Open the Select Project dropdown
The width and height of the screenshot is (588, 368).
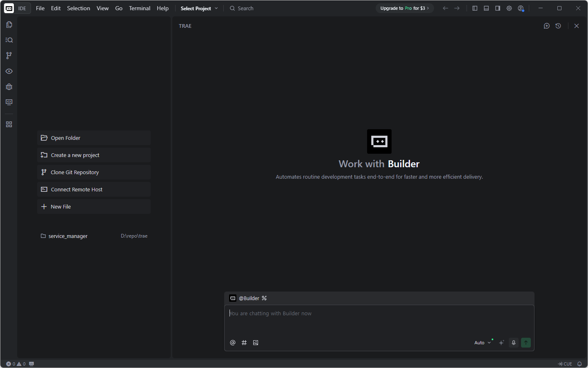click(199, 8)
